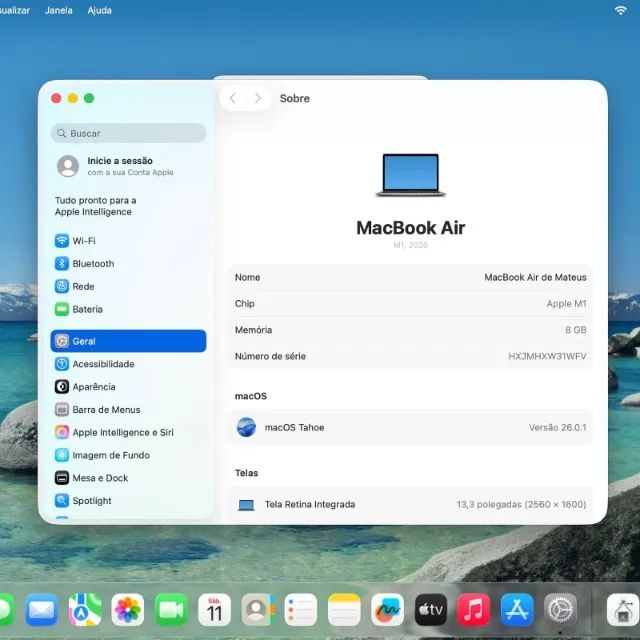Image resolution: width=640 pixels, height=640 pixels.
Task: Click Inicie a sessão Apple account
Action: (128, 166)
